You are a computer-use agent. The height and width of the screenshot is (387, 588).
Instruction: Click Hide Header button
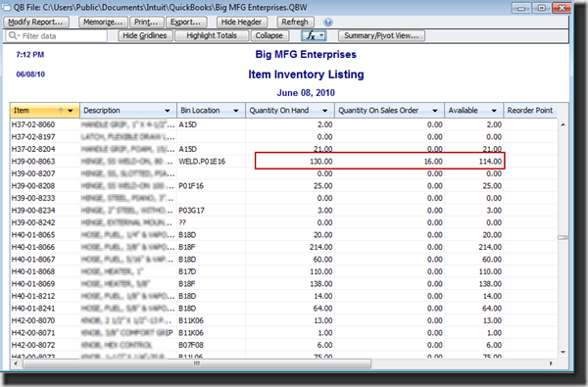tap(241, 23)
